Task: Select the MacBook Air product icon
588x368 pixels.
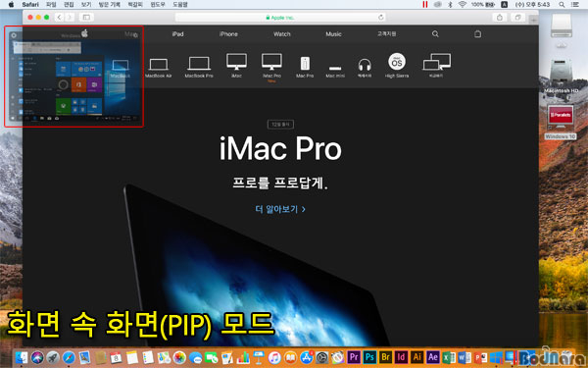Action: (x=158, y=68)
